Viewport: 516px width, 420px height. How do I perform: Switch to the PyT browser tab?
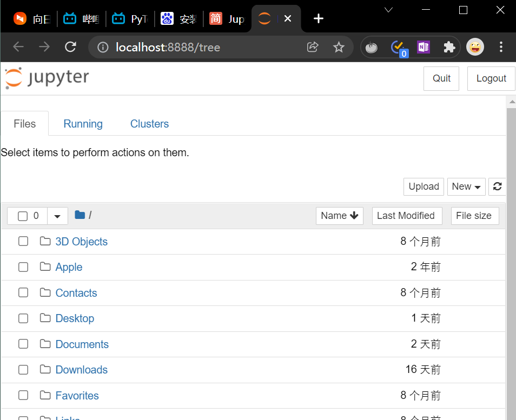pos(130,19)
